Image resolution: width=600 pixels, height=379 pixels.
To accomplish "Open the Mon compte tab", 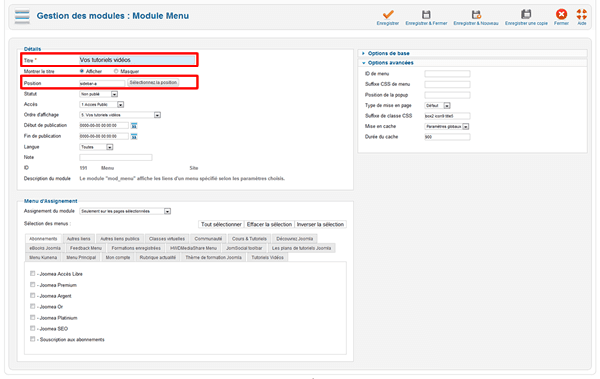I will tap(118, 257).
